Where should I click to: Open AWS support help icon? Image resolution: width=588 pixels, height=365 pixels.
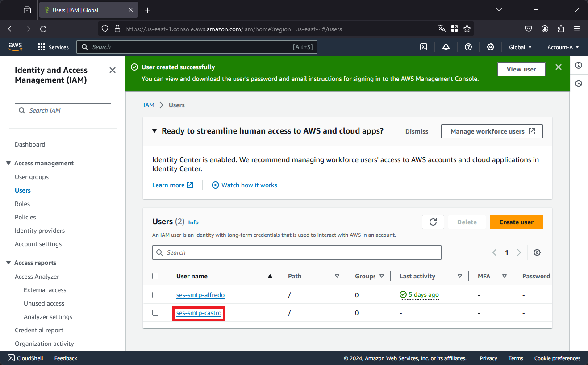(x=468, y=47)
